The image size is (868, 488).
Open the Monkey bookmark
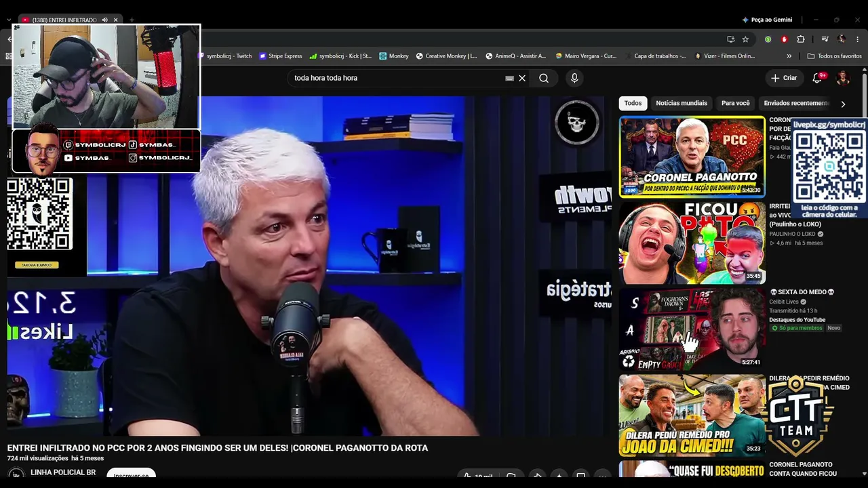[x=394, y=56]
